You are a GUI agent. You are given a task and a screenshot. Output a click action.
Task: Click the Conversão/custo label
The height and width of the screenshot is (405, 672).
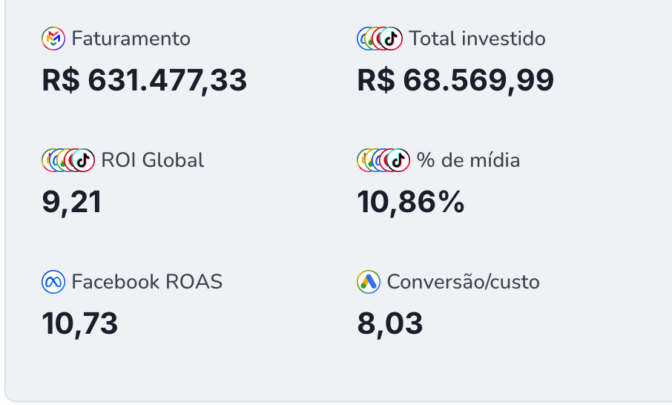[463, 282]
